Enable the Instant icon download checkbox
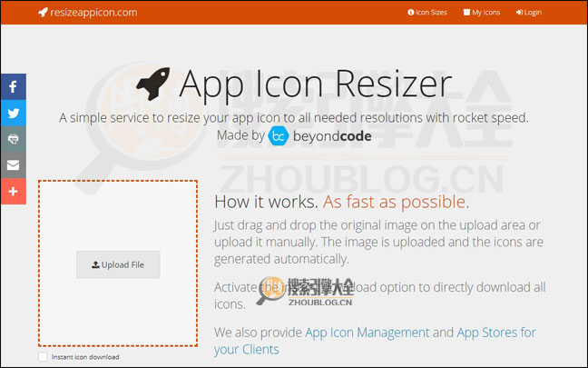 tap(44, 357)
